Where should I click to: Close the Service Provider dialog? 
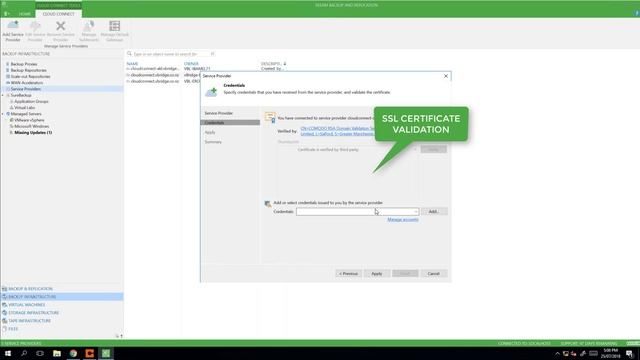tap(446, 76)
